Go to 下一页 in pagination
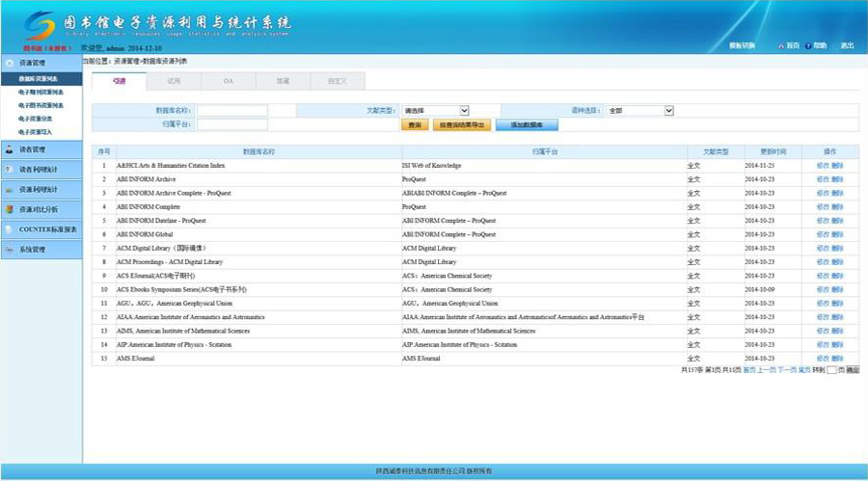This screenshot has width=868, height=482. pyautogui.click(x=786, y=369)
